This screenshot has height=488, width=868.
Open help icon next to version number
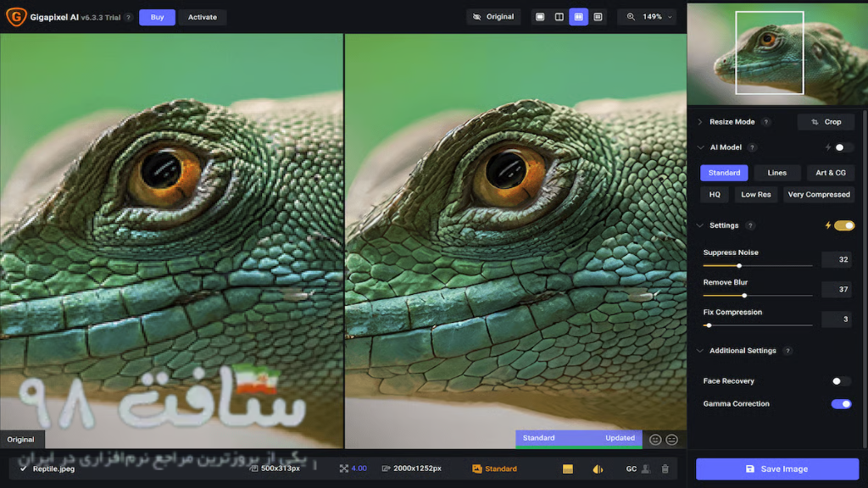click(x=129, y=17)
